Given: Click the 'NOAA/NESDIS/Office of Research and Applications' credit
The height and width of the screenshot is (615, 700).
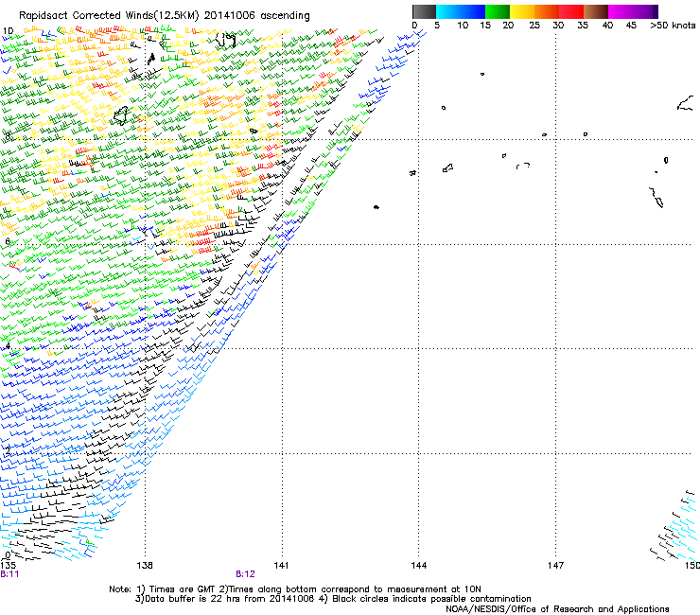Looking at the screenshot, I should pyautogui.click(x=557, y=609).
